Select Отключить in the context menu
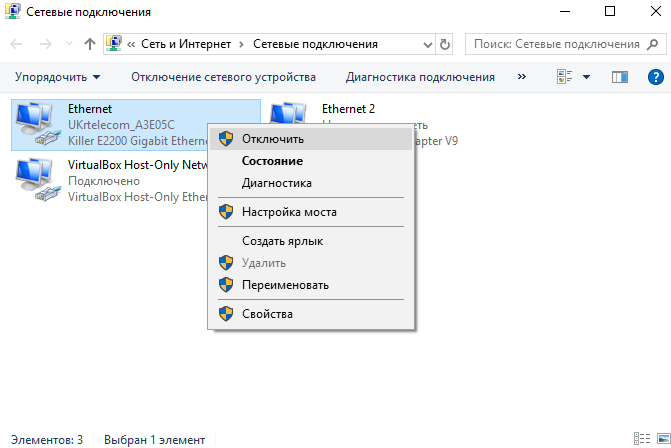671x448 pixels. pos(311,139)
